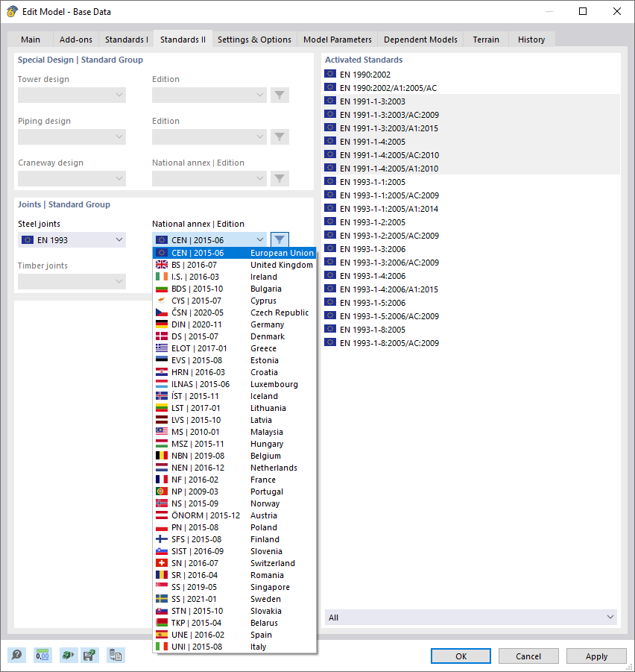Open the Craneway design dropdown

[72, 178]
